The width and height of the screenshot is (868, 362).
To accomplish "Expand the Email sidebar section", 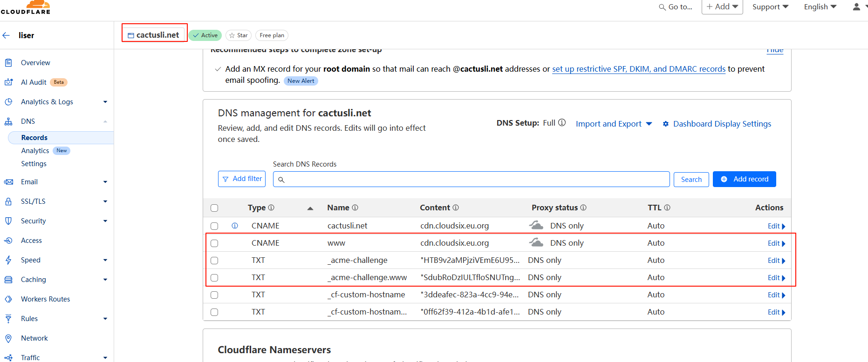I will pyautogui.click(x=105, y=182).
